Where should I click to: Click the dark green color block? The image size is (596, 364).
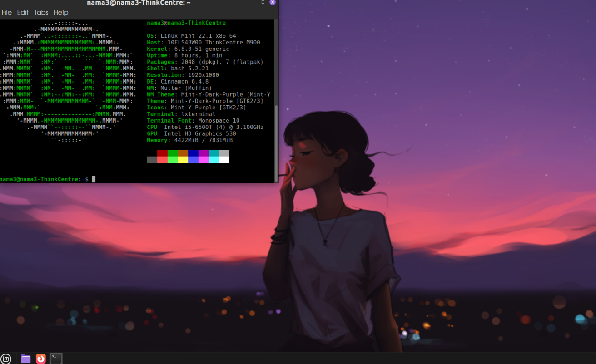click(173, 153)
